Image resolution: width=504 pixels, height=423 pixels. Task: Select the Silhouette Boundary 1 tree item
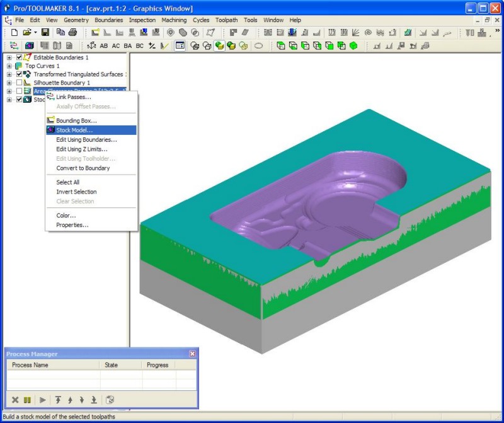click(62, 83)
